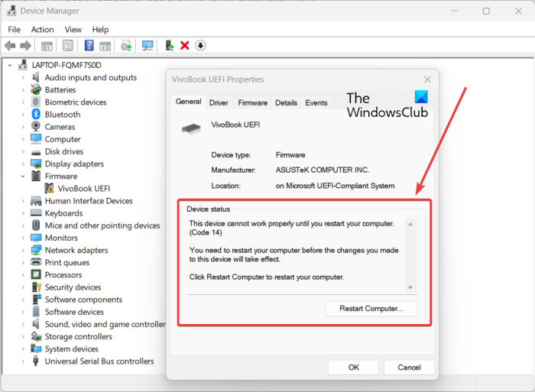The width and height of the screenshot is (535, 392).
Task: Select the VivoBook UEFI warning icon
Action: tap(49, 188)
